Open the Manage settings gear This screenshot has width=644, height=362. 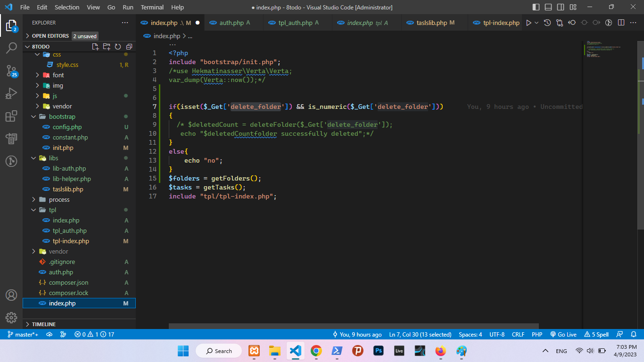[x=11, y=318]
